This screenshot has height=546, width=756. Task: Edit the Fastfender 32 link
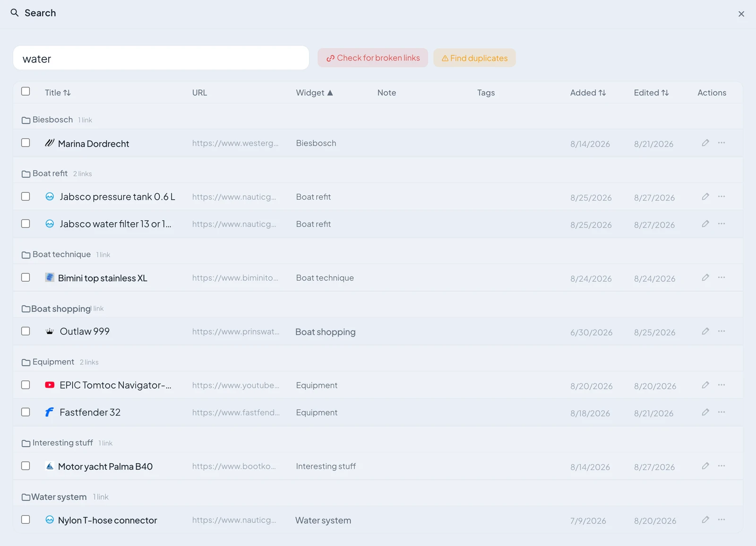pos(705,412)
